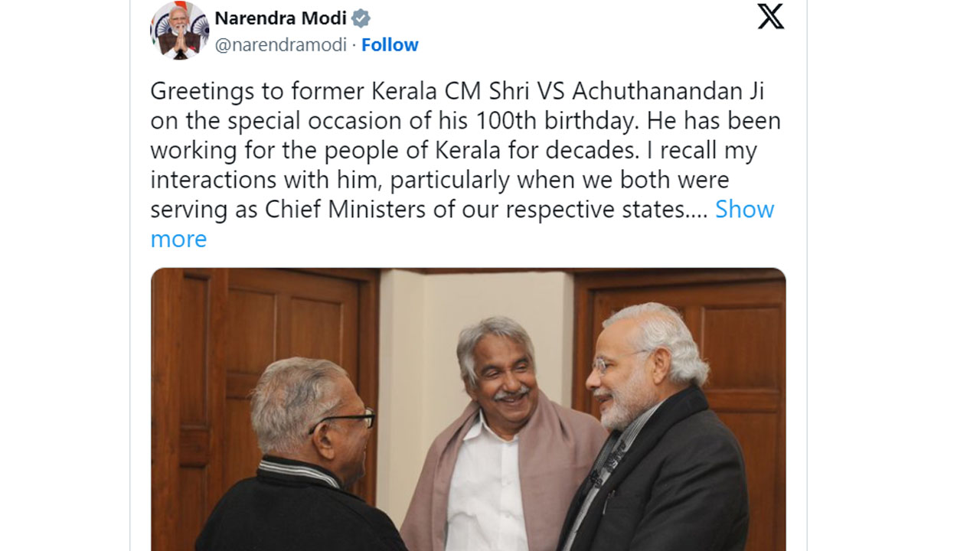This screenshot has height=551, width=980.
Task: Click the @narendramodi handle
Action: pyautogui.click(x=280, y=45)
